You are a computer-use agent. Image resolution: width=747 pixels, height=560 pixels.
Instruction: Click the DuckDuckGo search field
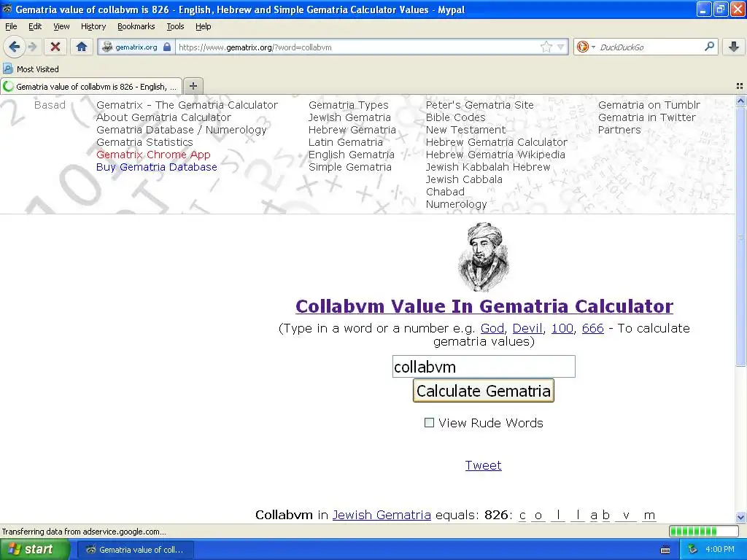point(649,47)
